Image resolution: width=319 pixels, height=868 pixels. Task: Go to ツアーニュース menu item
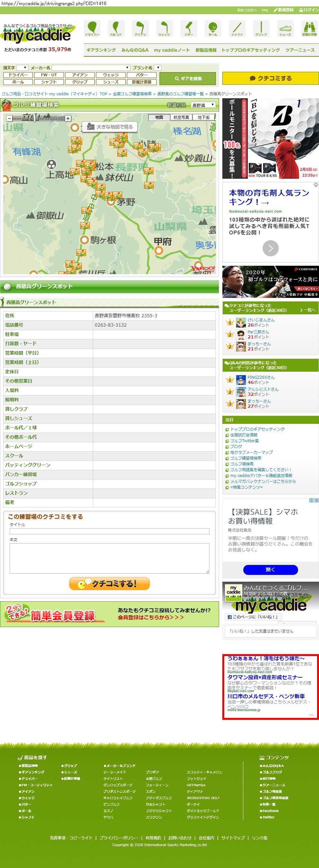tap(300, 50)
